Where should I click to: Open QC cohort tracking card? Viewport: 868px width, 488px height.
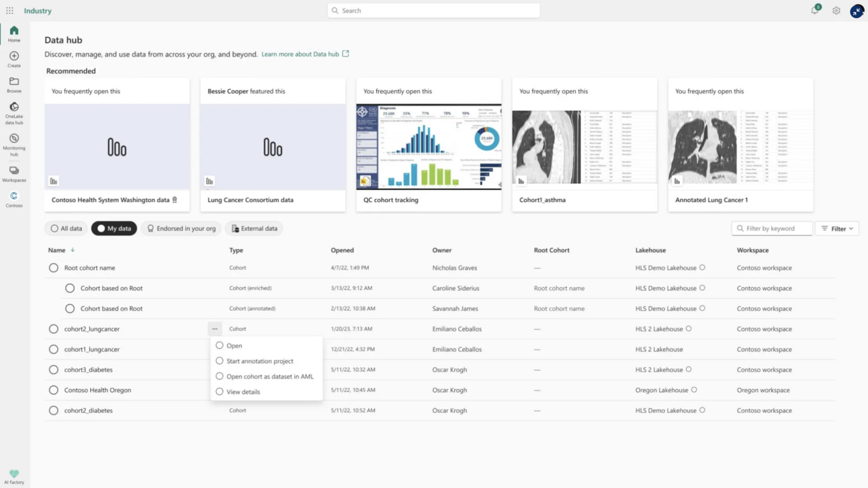click(x=429, y=145)
